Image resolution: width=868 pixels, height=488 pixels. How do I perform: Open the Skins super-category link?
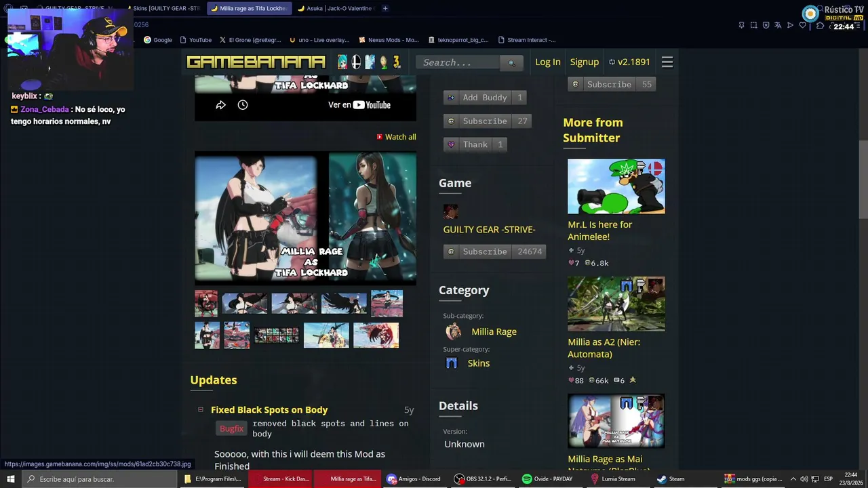coord(479,363)
